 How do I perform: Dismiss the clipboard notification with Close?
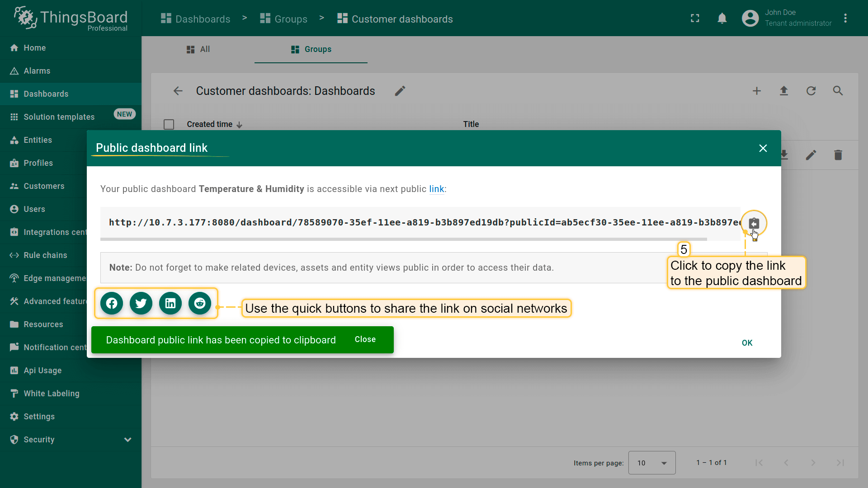tap(365, 339)
